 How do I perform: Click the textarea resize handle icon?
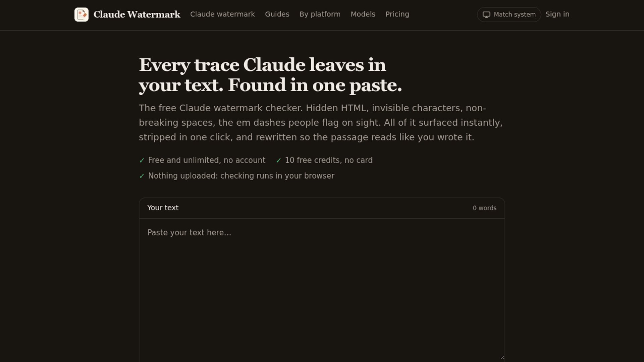coord(502,357)
